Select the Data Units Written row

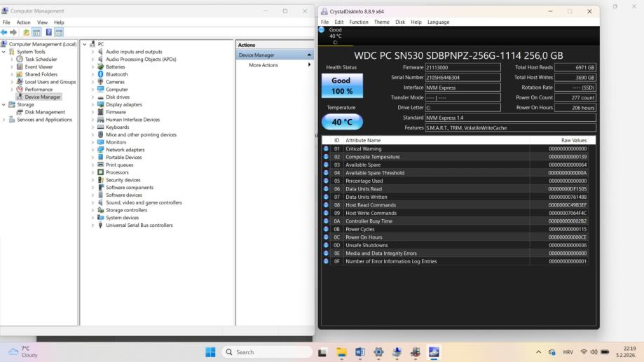point(455,197)
